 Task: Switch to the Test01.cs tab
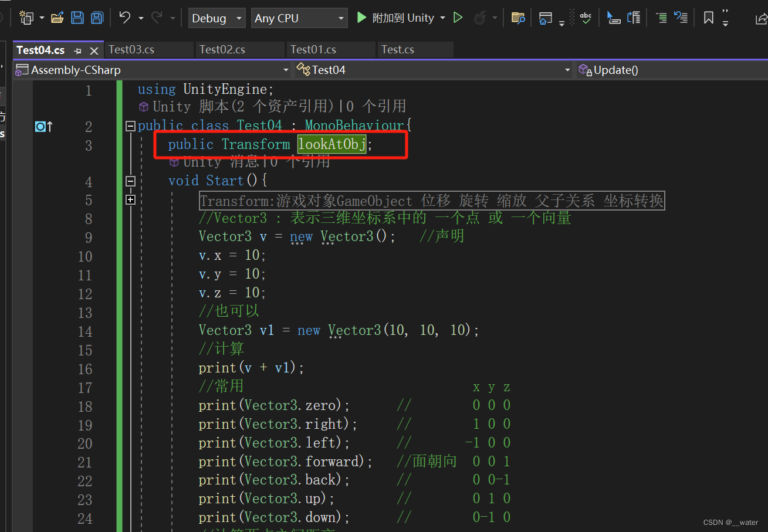click(313, 50)
